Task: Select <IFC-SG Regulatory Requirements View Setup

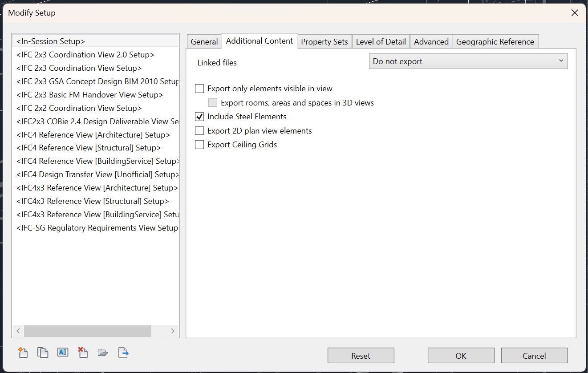Action: tap(96, 228)
